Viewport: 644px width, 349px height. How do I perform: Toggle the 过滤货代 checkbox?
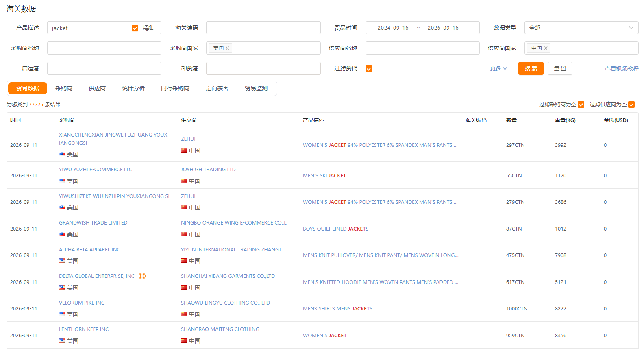369,69
